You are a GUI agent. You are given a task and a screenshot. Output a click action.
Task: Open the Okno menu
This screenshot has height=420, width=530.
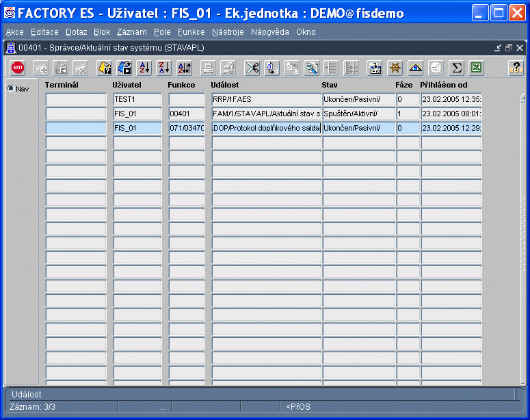306,32
